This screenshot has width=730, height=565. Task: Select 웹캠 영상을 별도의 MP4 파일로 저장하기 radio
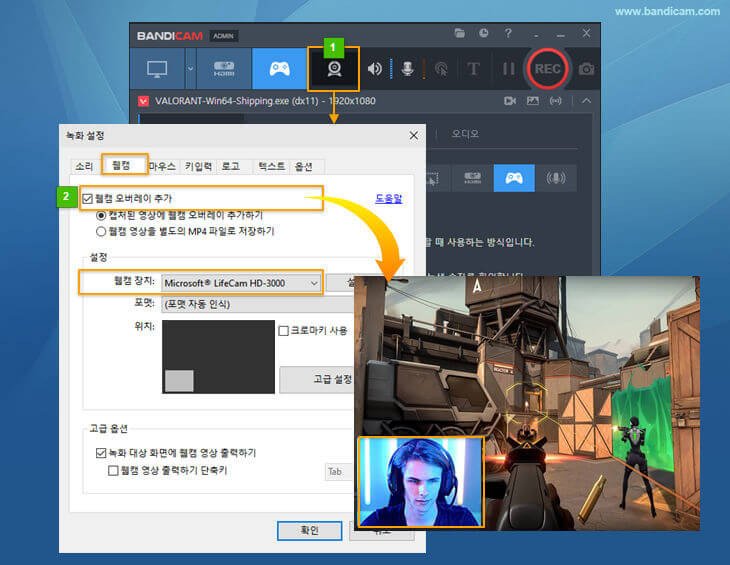[x=101, y=231]
